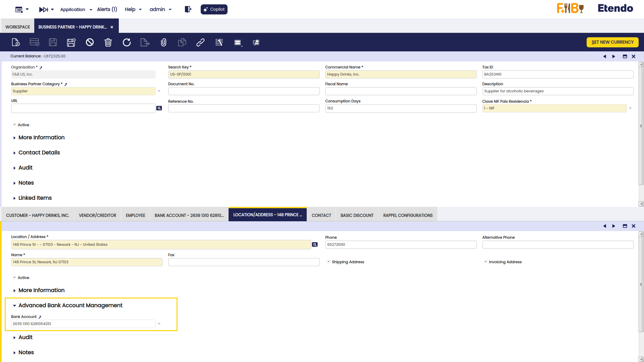Viewport: 644px width, 362px height.
Task: Click the Customize form layout icon
Action: 219,42
